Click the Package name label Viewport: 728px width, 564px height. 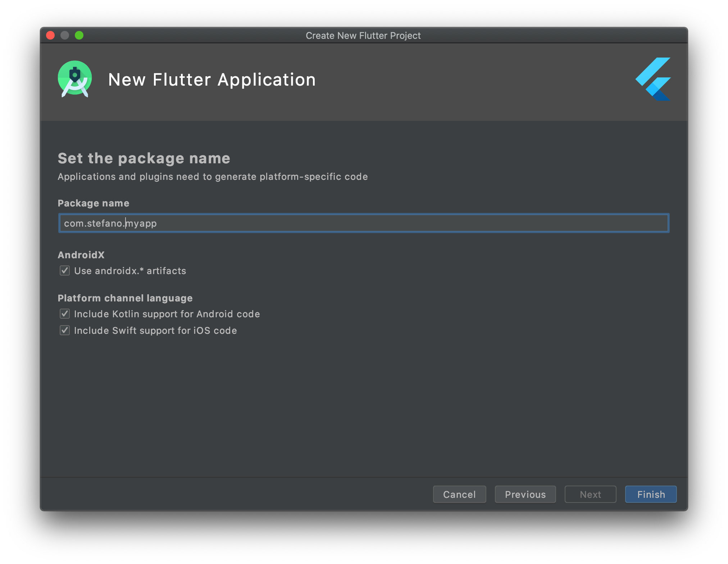click(94, 203)
